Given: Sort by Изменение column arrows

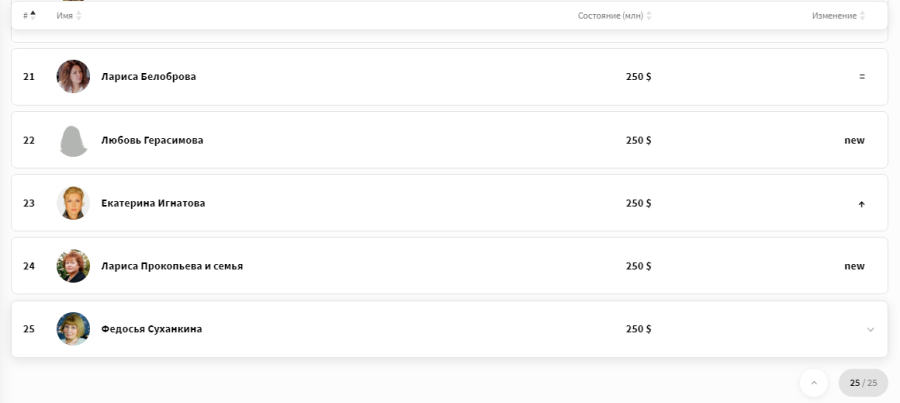Looking at the screenshot, I should 862,16.
